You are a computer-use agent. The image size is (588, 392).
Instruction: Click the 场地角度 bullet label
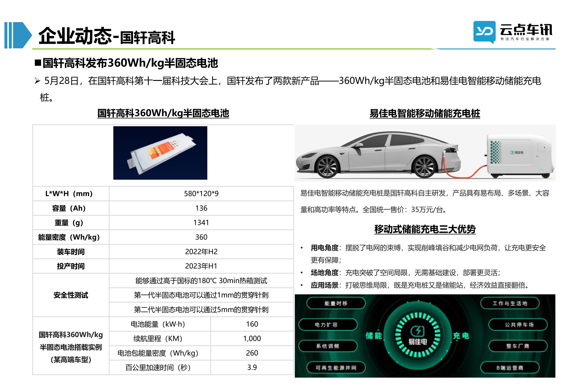(324, 273)
